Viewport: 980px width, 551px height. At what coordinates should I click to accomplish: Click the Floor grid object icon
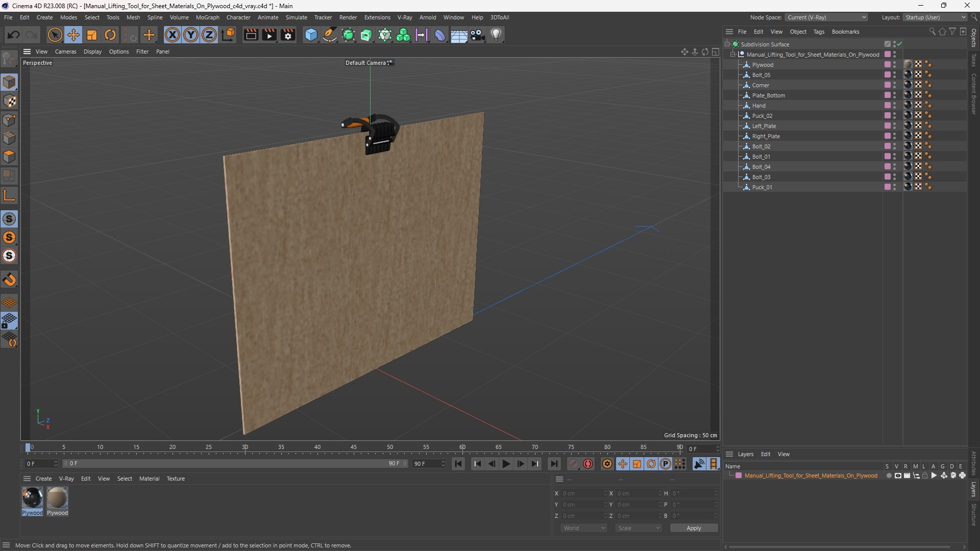(459, 35)
